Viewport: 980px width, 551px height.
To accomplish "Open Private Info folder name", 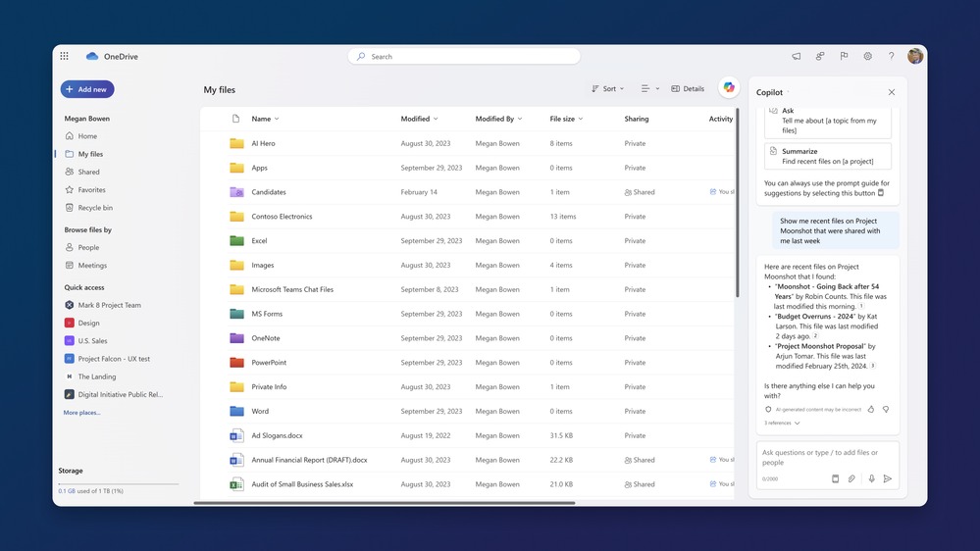I will (x=269, y=386).
